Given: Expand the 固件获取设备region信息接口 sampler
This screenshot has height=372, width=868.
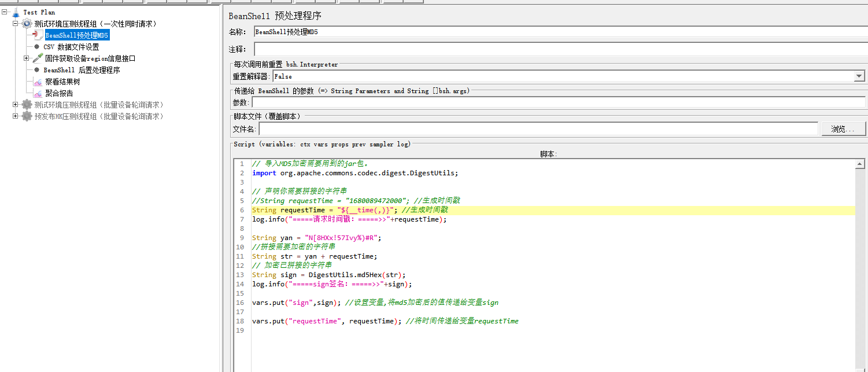Looking at the screenshot, I should 25,58.
